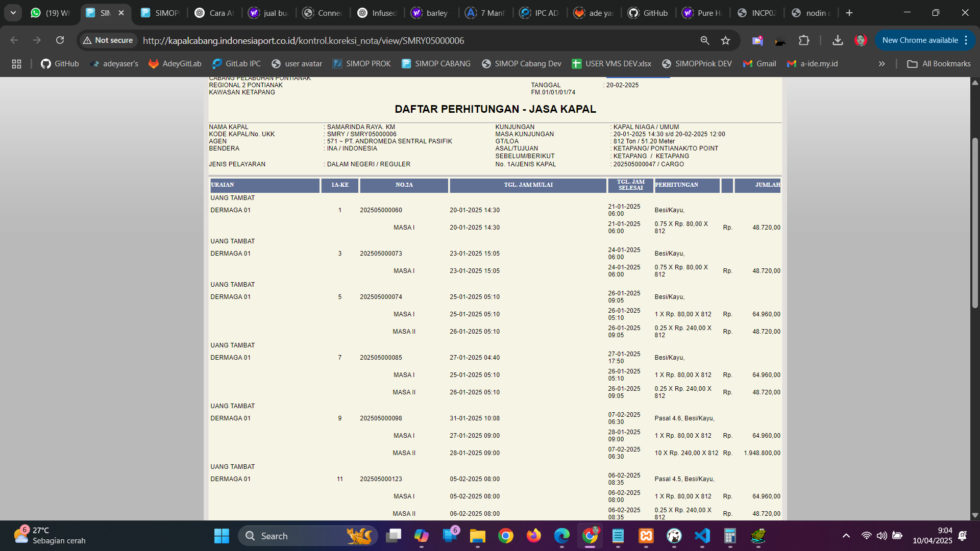
Task: Open the SIMOP CABANG bookmark
Action: coord(436,64)
